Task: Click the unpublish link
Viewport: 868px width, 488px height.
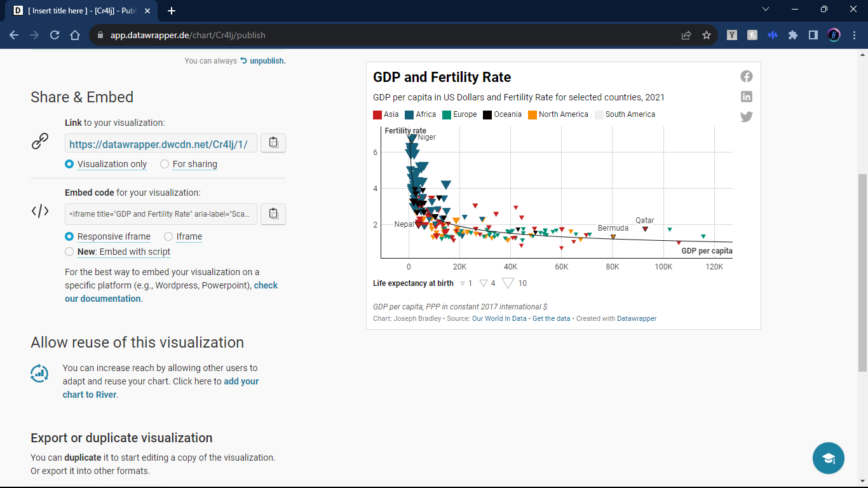Action: [x=267, y=61]
